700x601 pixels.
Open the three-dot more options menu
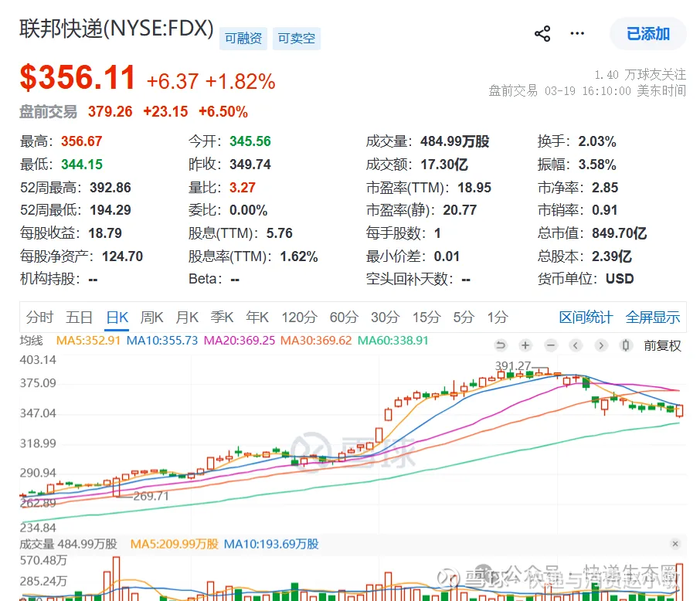click(577, 34)
